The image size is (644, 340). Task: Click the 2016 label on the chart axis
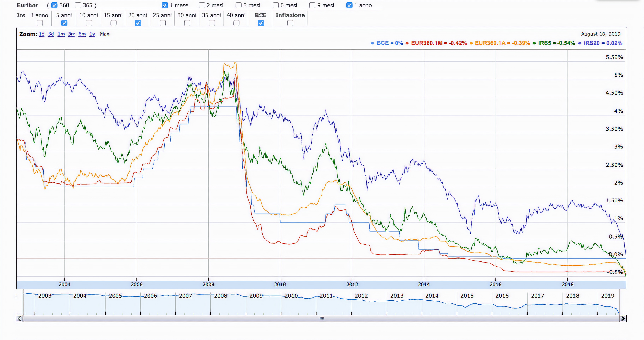[x=496, y=284]
